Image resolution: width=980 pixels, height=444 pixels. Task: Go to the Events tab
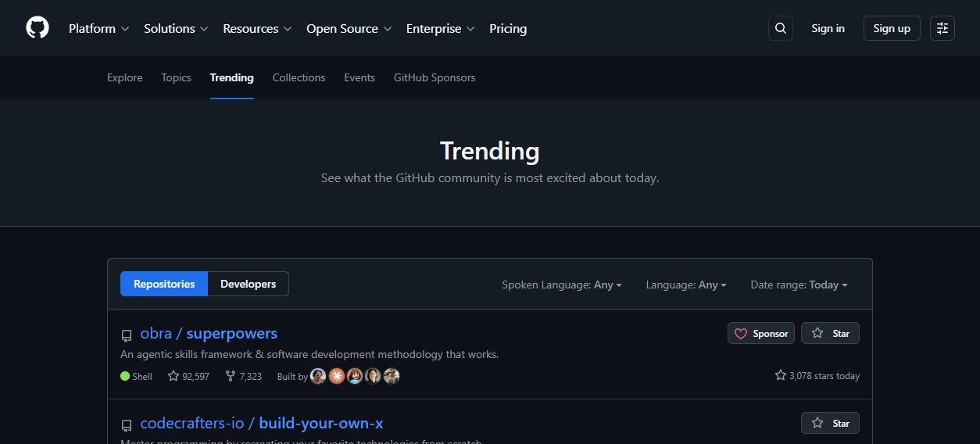359,77
